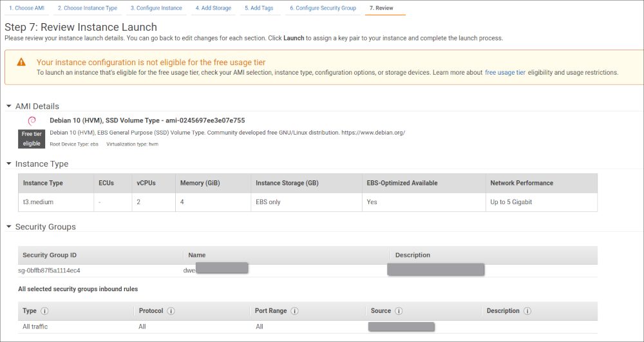Click the Instance Type column header
This screenshot has width=644, height=342.
[56, 183]
